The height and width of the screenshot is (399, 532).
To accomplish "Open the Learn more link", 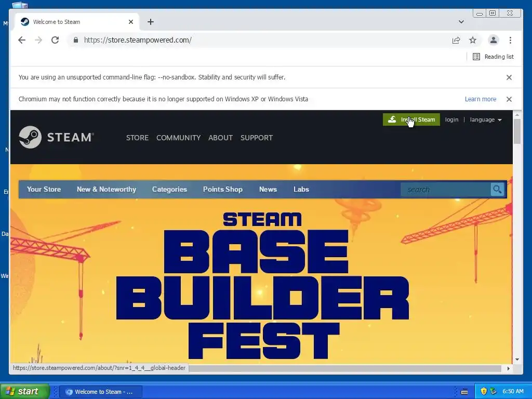I will 481,99.
